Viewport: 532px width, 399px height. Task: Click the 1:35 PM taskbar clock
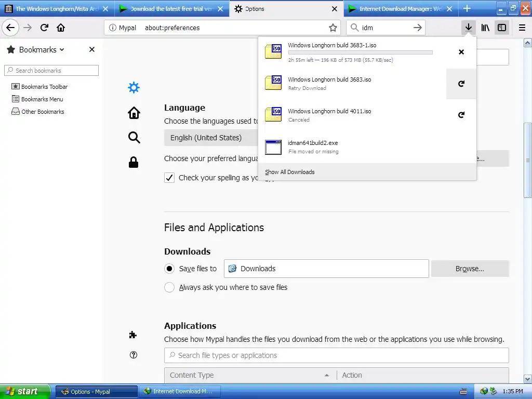(513, 392)
